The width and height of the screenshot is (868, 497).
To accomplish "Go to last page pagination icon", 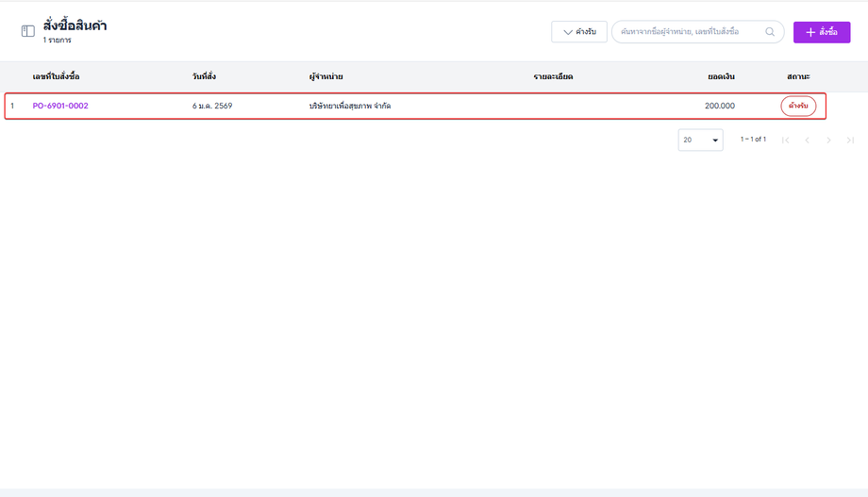I will tap(850, 140).
